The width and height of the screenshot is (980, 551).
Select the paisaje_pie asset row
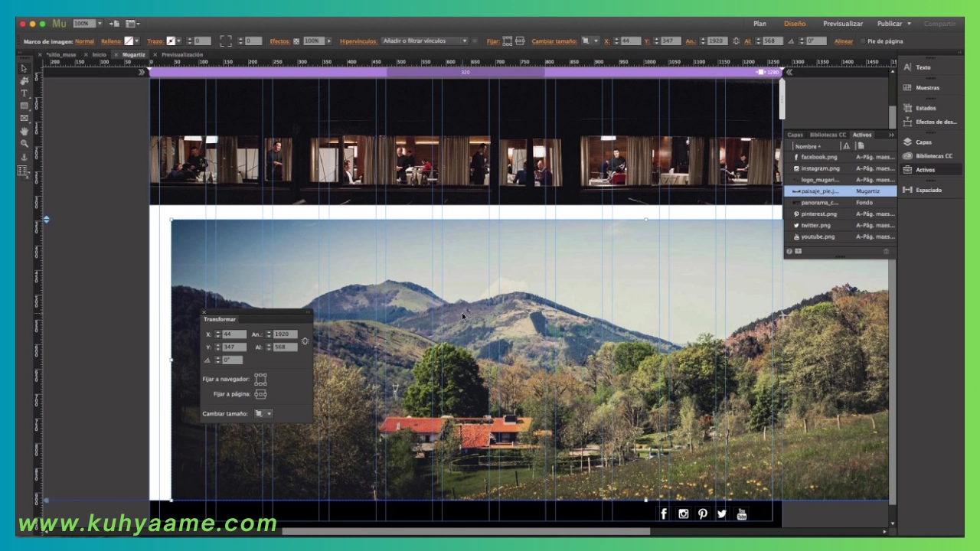(x=841, y=191)
